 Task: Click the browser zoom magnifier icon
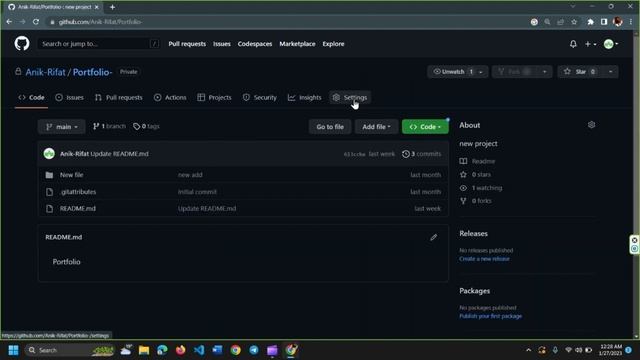point(547,22)
